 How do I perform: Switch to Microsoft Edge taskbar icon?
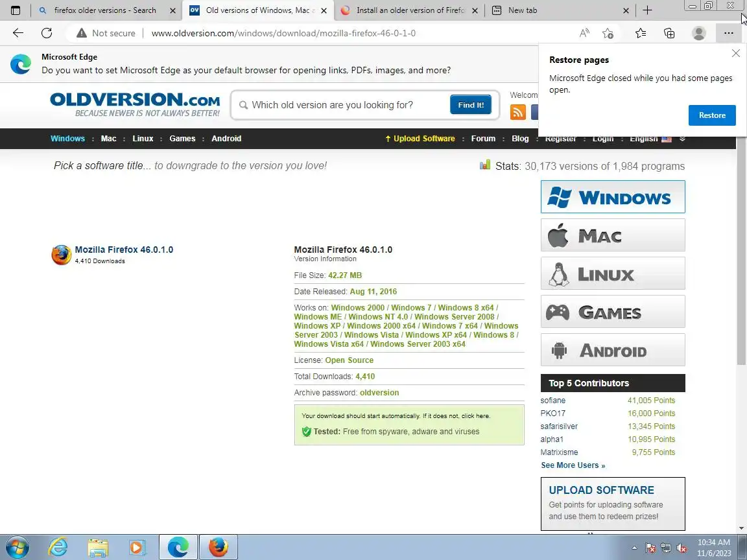178,547
